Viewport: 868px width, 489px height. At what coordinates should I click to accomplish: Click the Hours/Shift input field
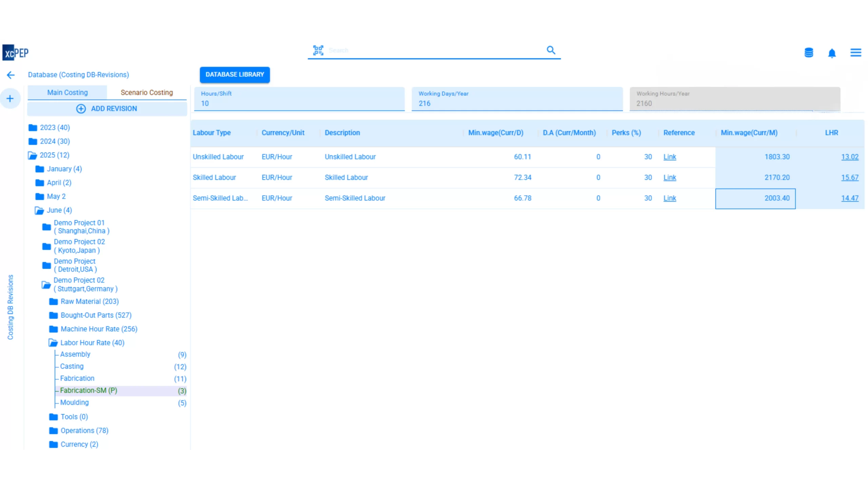pos(299,103)
